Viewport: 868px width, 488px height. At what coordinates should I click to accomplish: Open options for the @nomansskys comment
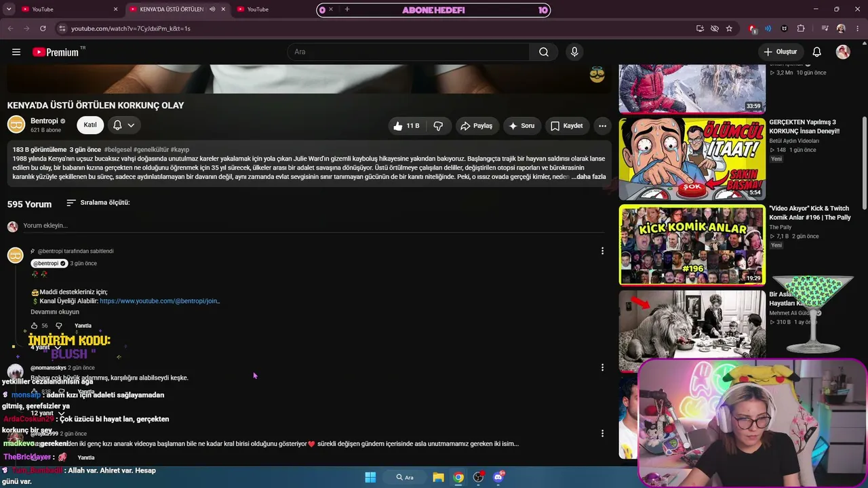pyautogui.click(x=602, y=368)
